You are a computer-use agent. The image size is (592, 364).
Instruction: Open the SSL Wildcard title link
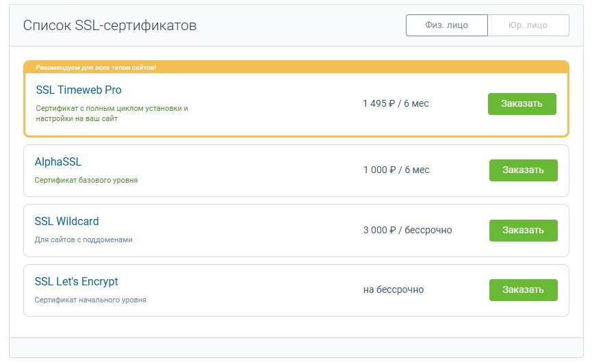[66, 221]
